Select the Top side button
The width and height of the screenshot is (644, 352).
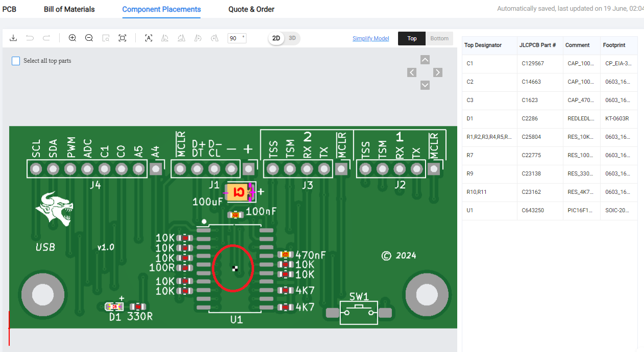coord(412,38)
